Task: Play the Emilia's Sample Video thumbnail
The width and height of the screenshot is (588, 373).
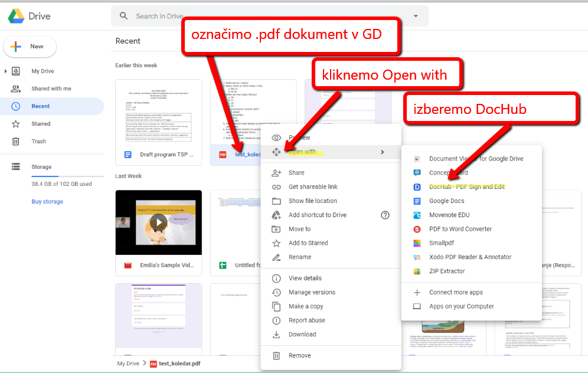Action: tap(159, 223)
